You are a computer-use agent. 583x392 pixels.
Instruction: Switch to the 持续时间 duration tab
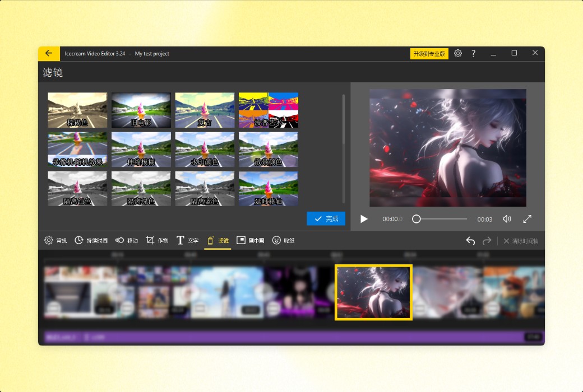(x=89, y=240)
